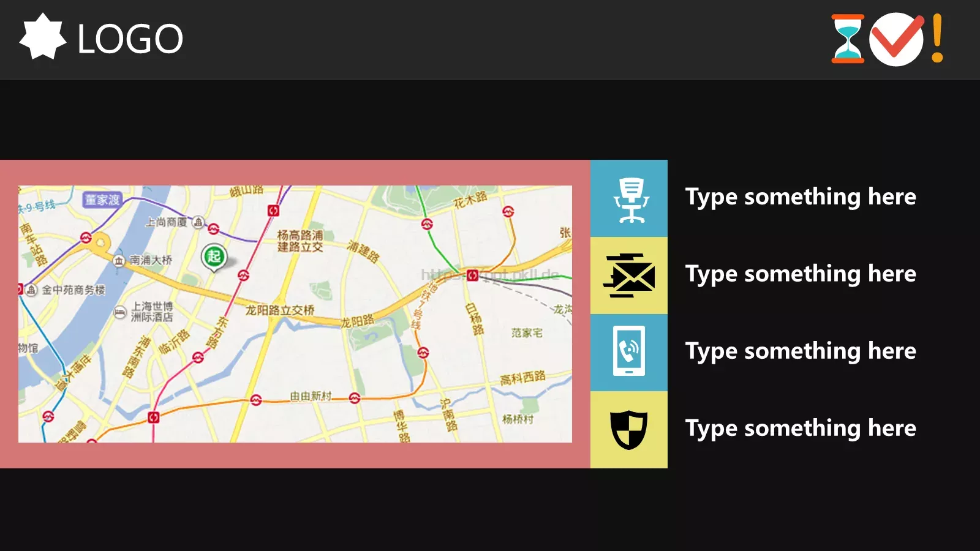The image size is (980, 551).
Task: Click the red checkmark circle icon
Action: [x=897, y=39]
